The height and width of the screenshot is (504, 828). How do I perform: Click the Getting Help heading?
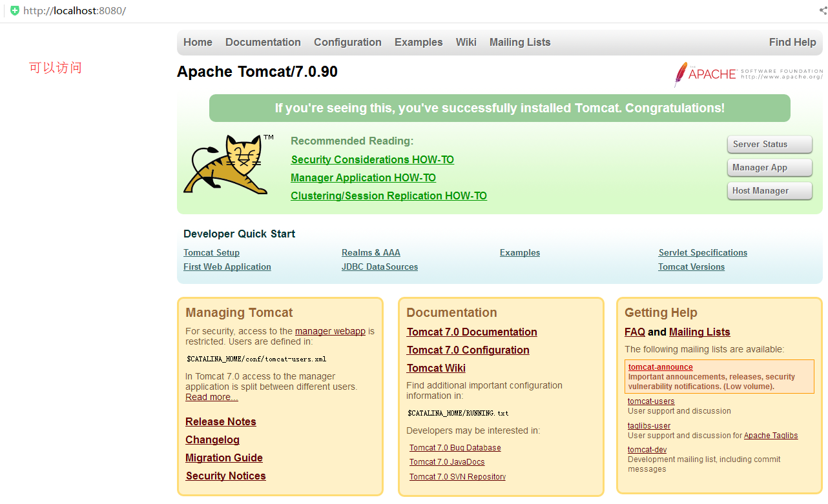click(661, 313)
